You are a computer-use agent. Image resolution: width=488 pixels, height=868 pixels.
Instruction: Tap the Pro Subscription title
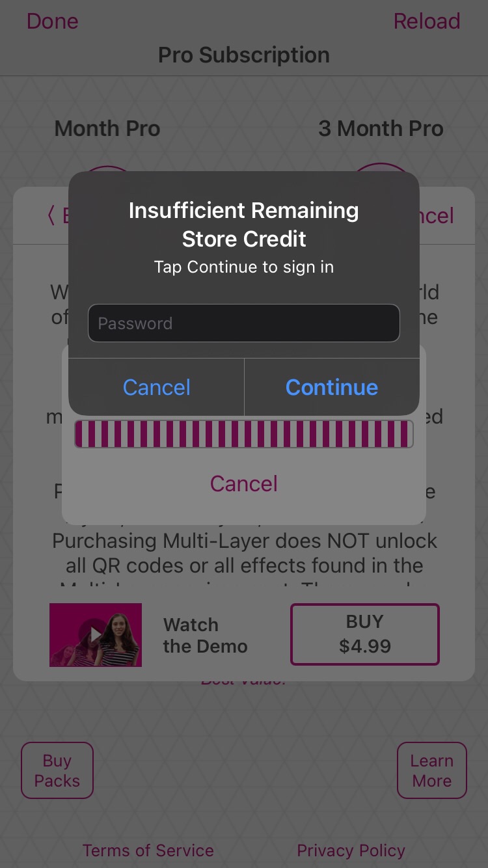(244, 55)
